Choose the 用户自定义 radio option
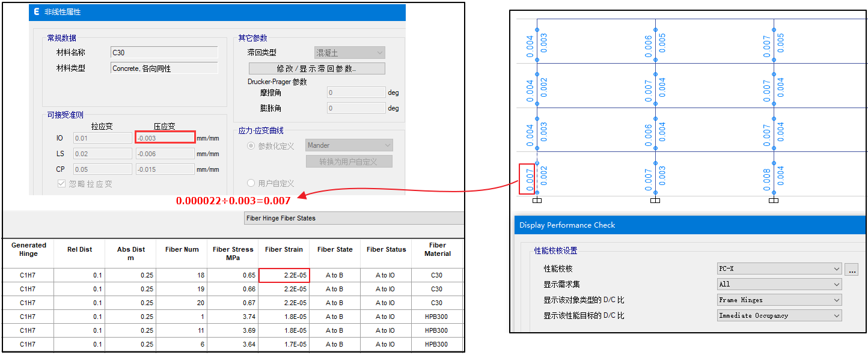The image size is (868, 355). (x=251, y=183)
